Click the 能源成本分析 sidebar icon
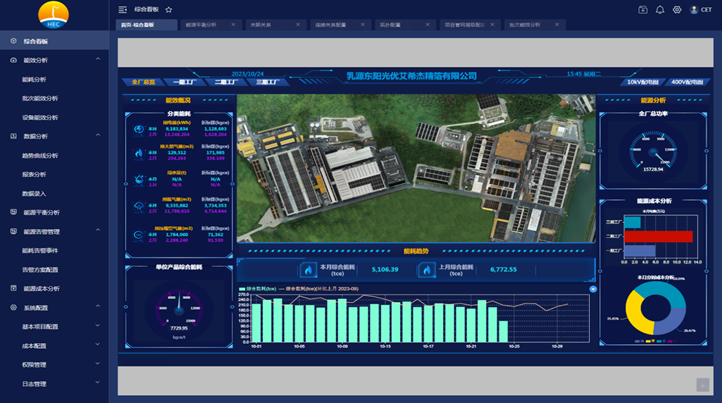 [13, 288]
